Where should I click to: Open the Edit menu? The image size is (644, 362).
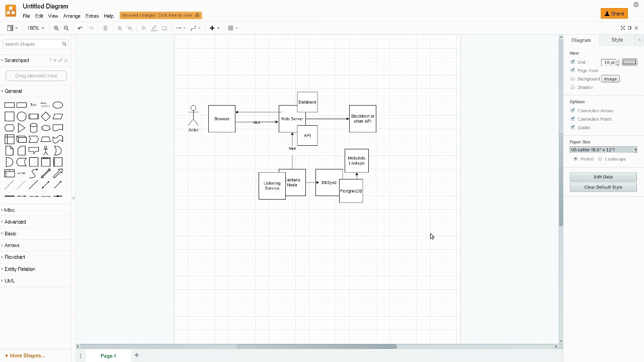pyautogui.click(x=39, y=16)
